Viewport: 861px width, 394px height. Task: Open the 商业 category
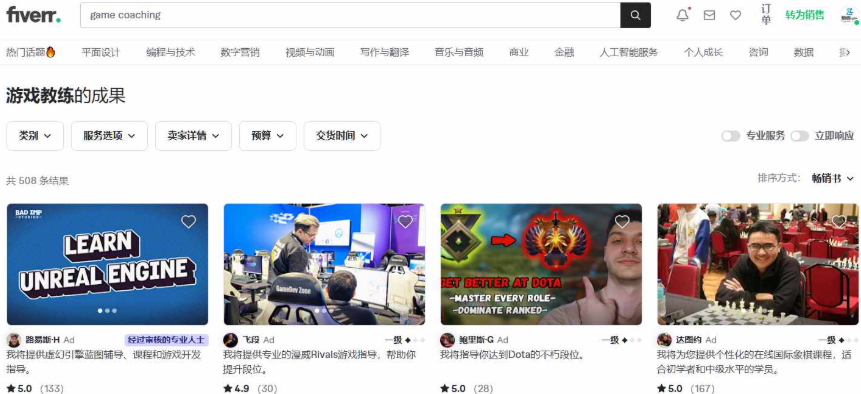[519, 52]
